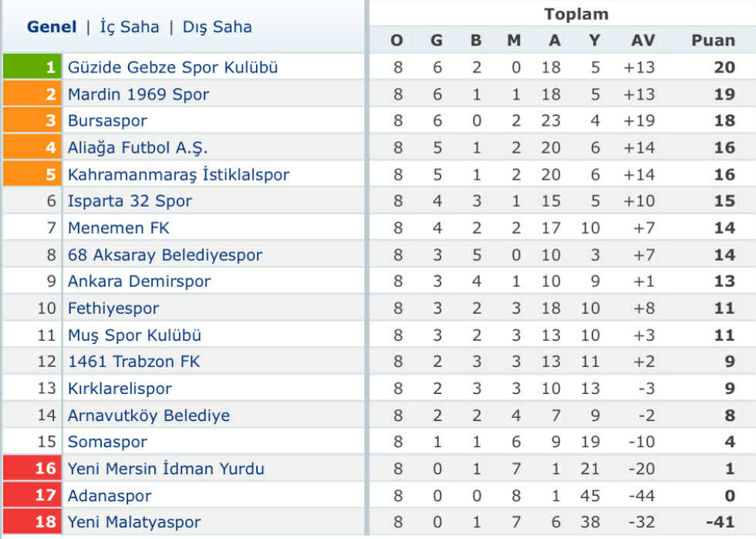Open 68 Aksaray Belediyespor page
This screenshot has height=539, width=756.
click(x=165, y=254)
